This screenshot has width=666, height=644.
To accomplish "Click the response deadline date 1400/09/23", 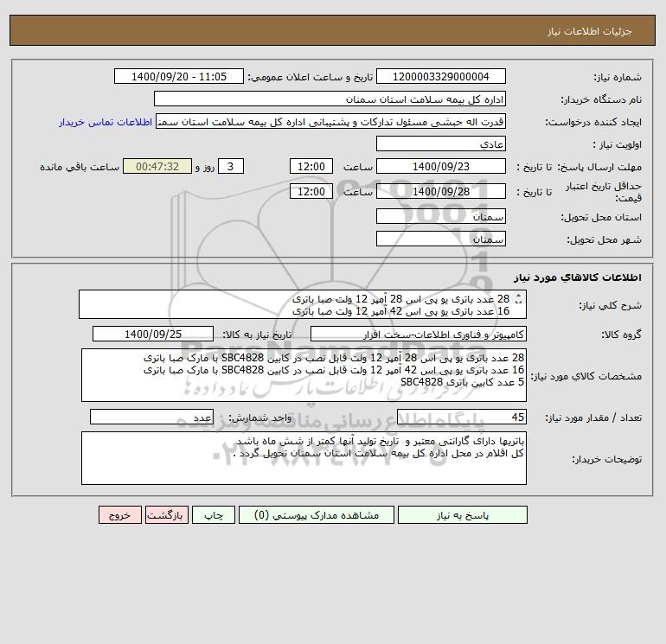I will point(441,167).
